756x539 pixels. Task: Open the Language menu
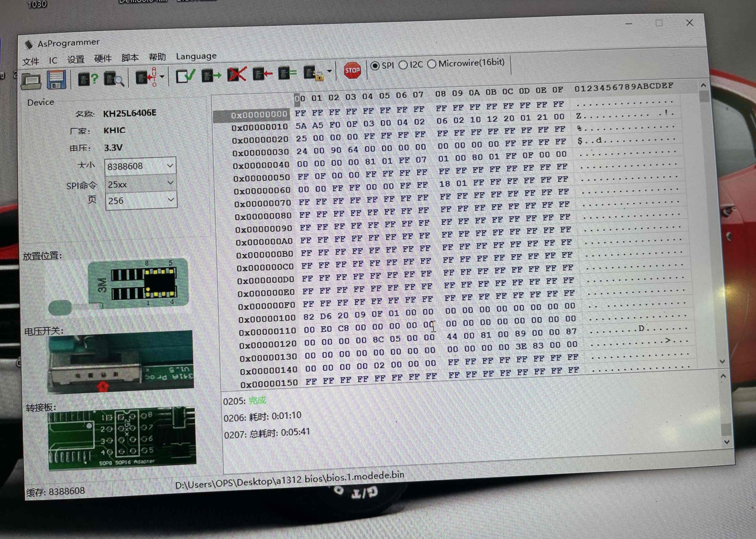(196, 56)
